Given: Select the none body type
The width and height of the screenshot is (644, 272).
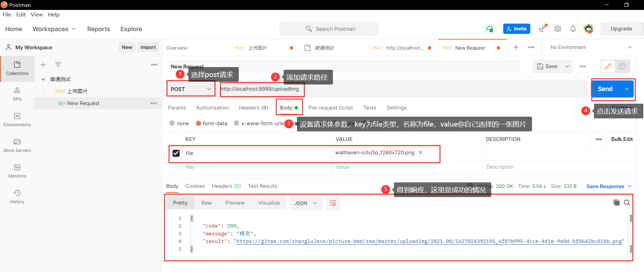Looking at the screenshot, I should [172, 123].
